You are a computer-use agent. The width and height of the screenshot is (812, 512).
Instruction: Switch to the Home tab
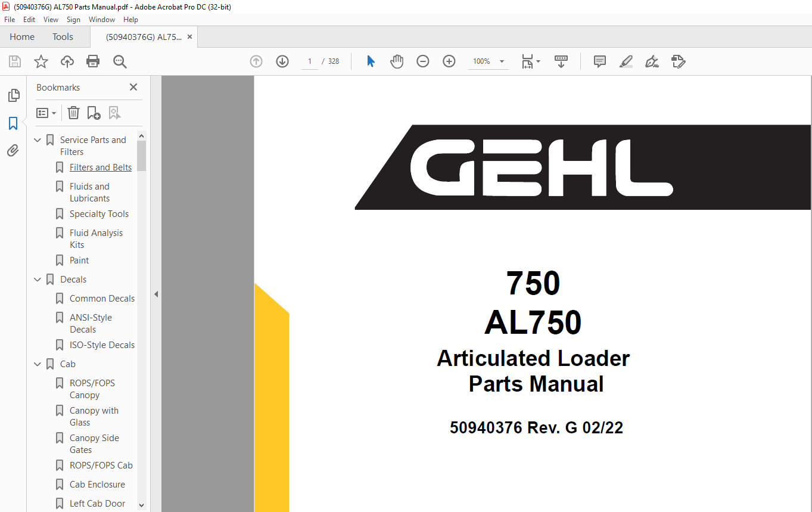click(22, 37)
